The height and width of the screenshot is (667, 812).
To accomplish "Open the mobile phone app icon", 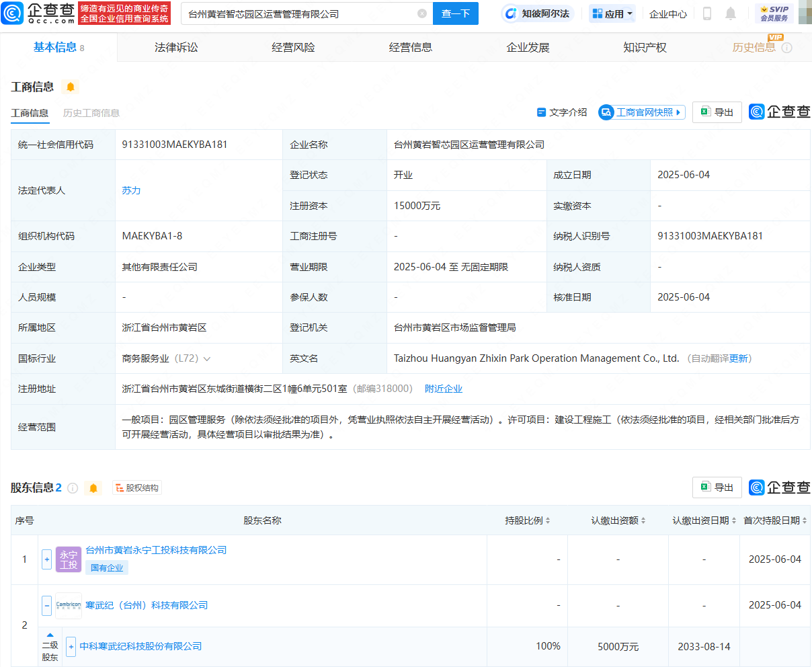I will coord(707,13).
